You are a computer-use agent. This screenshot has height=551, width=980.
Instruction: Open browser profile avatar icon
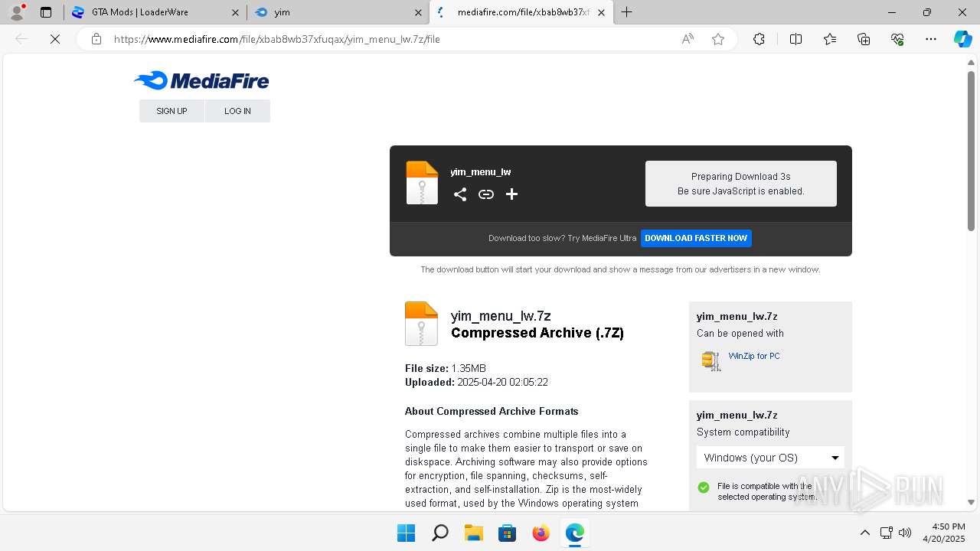click(x=17, y=12)
